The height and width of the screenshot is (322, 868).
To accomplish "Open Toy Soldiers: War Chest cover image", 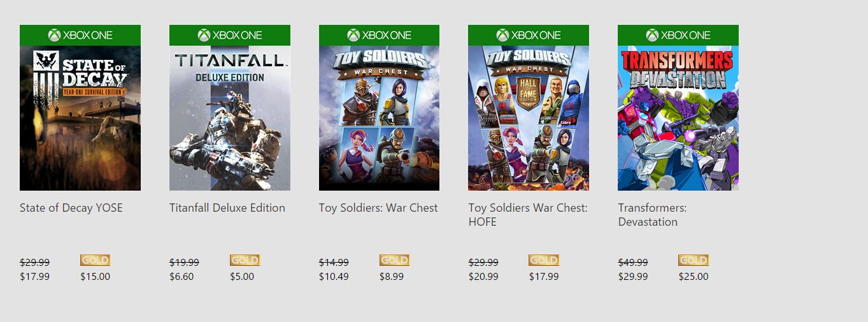I will coord(379,118).
